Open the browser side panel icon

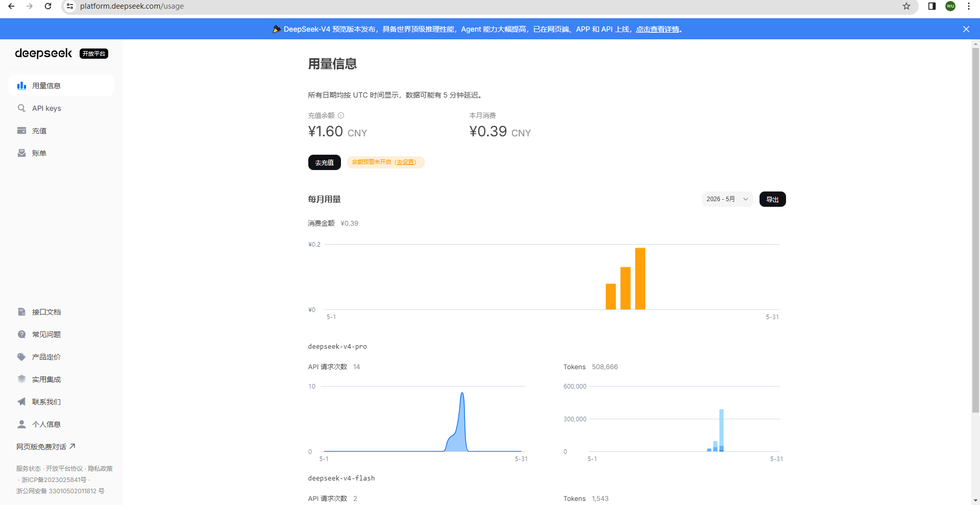tap(932, 6)
